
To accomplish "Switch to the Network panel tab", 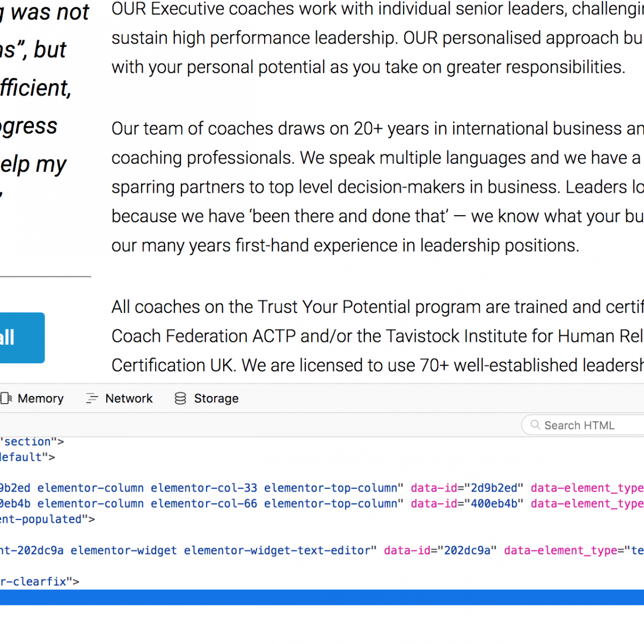I will 119,398.
